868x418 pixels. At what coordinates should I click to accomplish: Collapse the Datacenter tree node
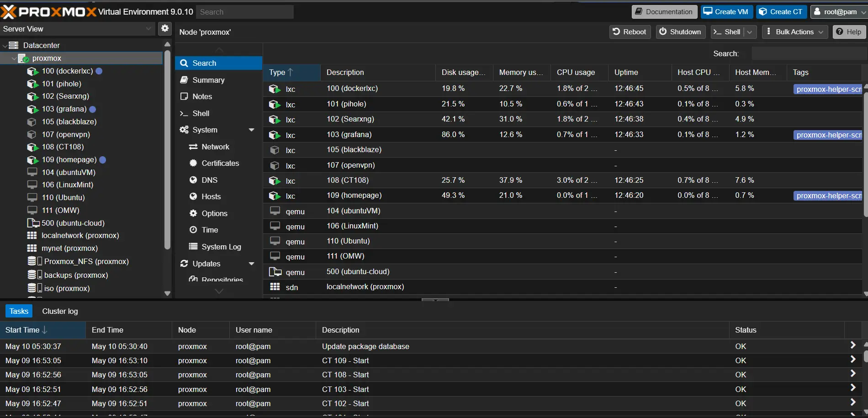5,45
